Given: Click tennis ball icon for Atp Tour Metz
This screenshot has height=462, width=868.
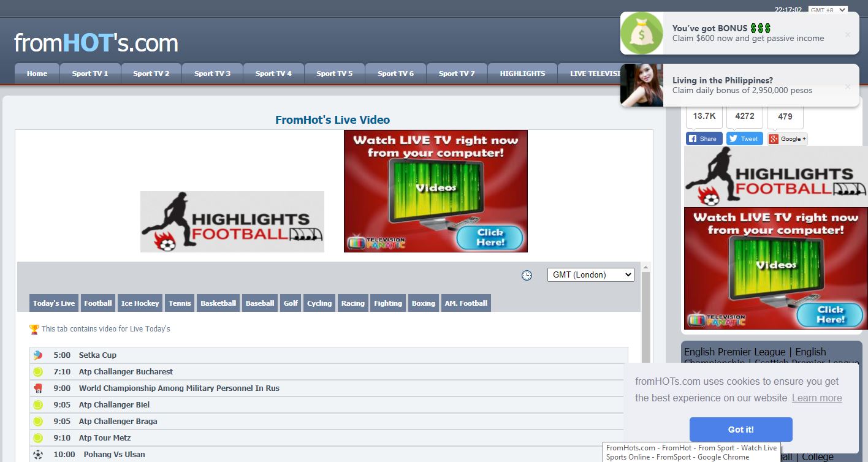Looking at the screenshot, I should [x=38, y=437].
